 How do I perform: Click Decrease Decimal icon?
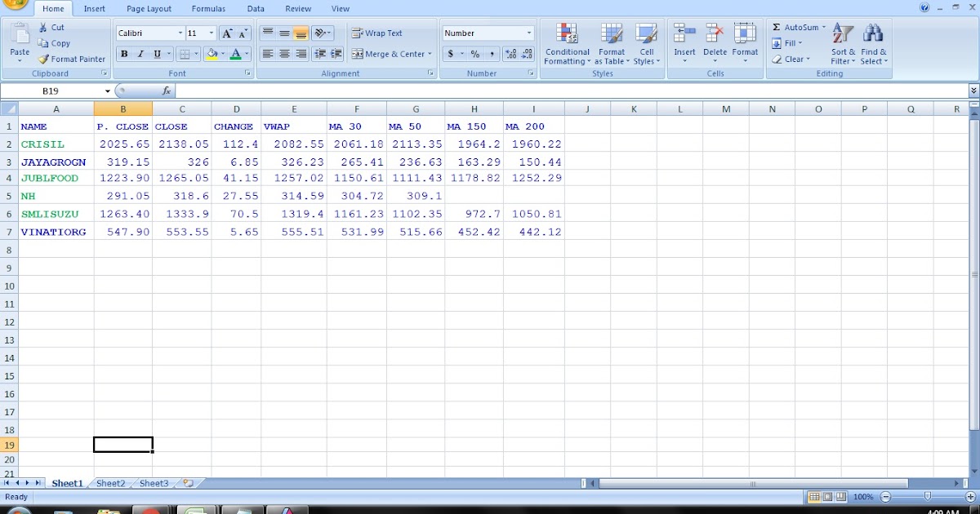coord(527,54)
